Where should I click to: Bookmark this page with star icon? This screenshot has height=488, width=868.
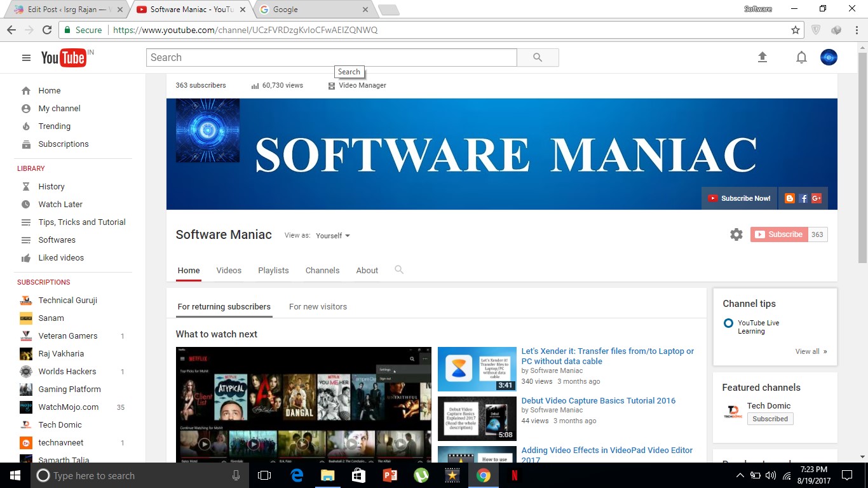point(795,30)
